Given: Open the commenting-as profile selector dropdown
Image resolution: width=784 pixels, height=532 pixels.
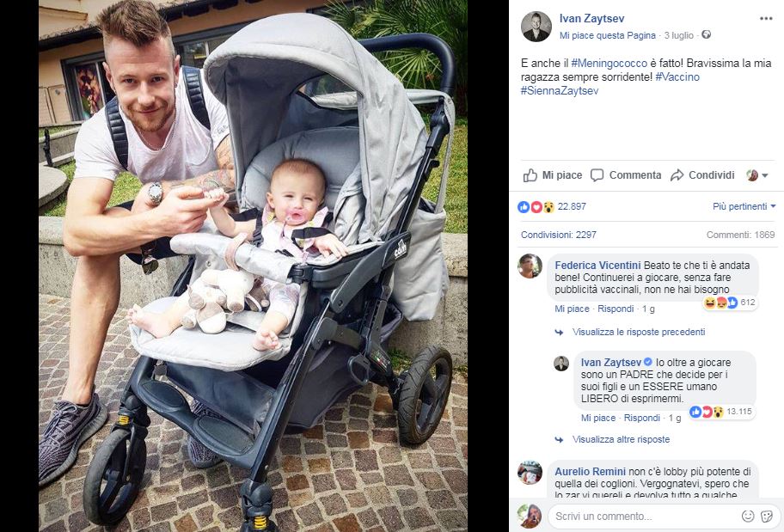Looking at the screenshot, I should [x=757, y=175].
